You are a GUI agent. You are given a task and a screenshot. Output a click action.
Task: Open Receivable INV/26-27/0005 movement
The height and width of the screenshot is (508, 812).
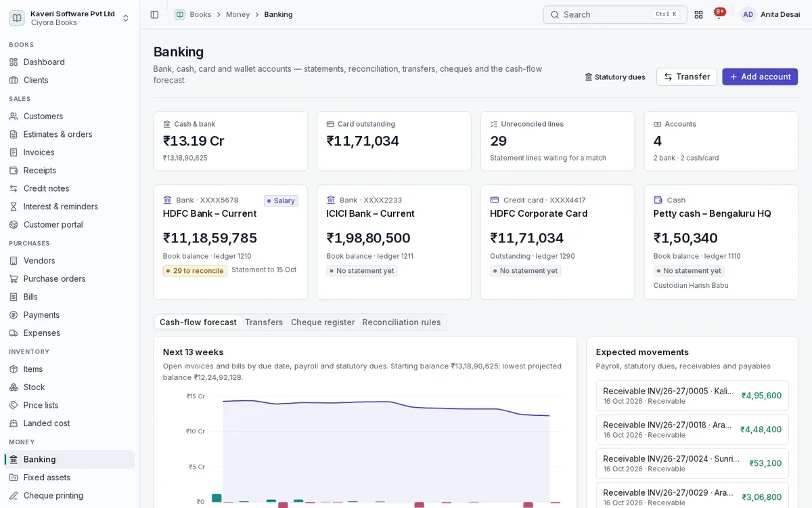pos(692,396)
